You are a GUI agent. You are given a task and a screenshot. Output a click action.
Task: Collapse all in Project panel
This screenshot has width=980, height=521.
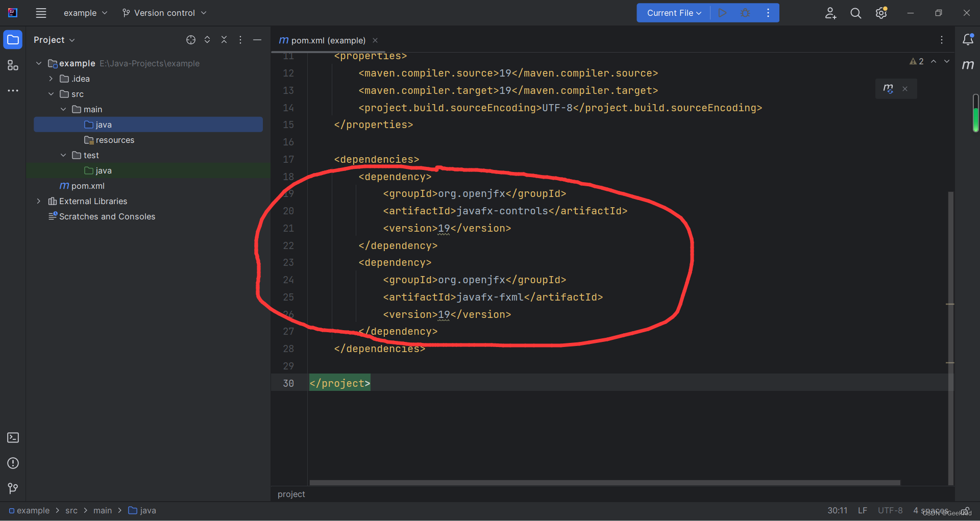tap(224, 40)
